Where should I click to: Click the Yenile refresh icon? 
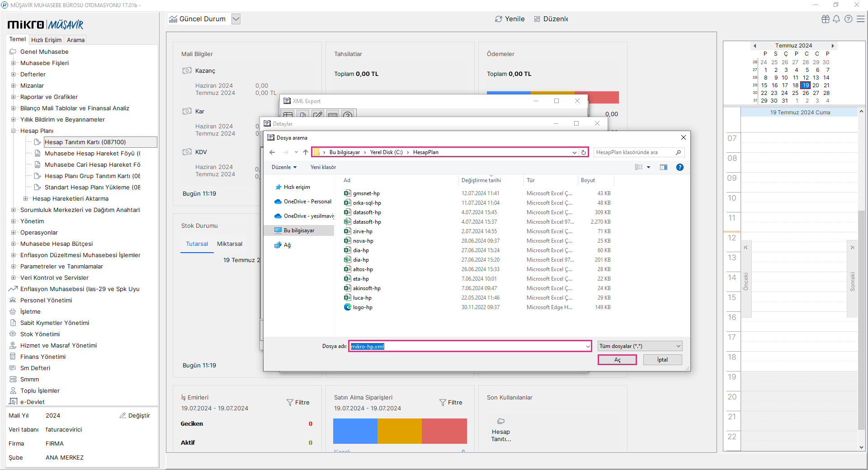pyautogui.click(x=499, y=19)
